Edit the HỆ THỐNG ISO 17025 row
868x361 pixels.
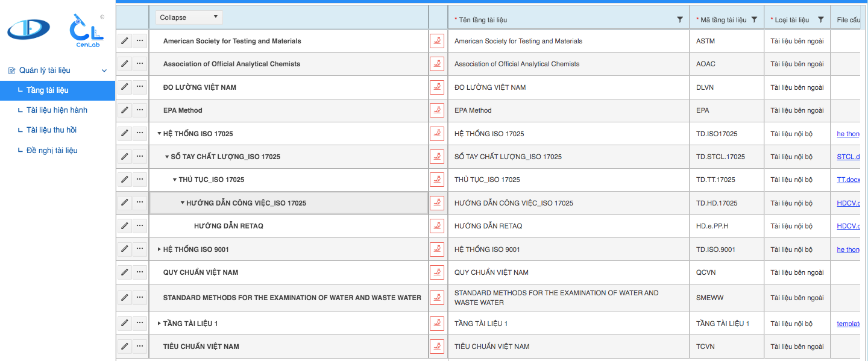pyautogui.click(x=125, y=134)
